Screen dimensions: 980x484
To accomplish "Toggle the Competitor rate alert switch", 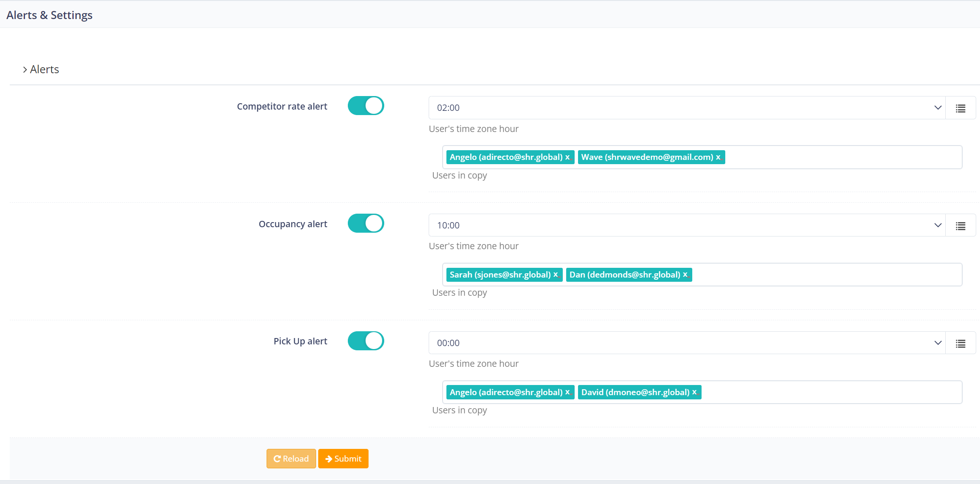I will tap(366, 106).
